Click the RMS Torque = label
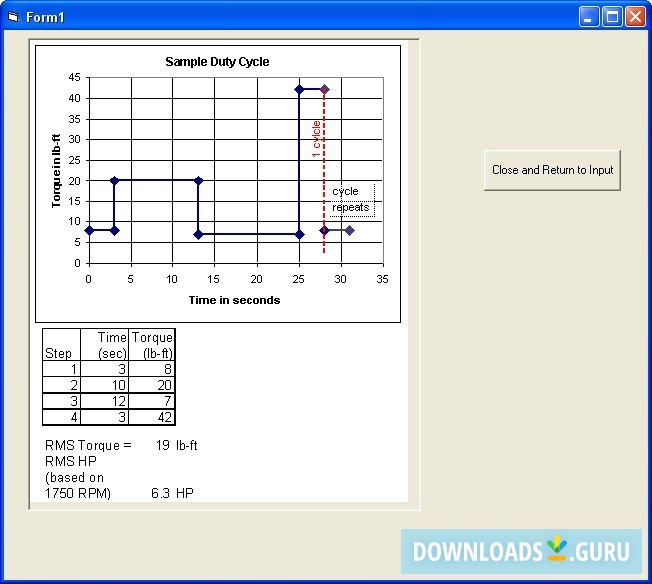The height and width of the screenshot is (584, 652). [x=88, y=445]
